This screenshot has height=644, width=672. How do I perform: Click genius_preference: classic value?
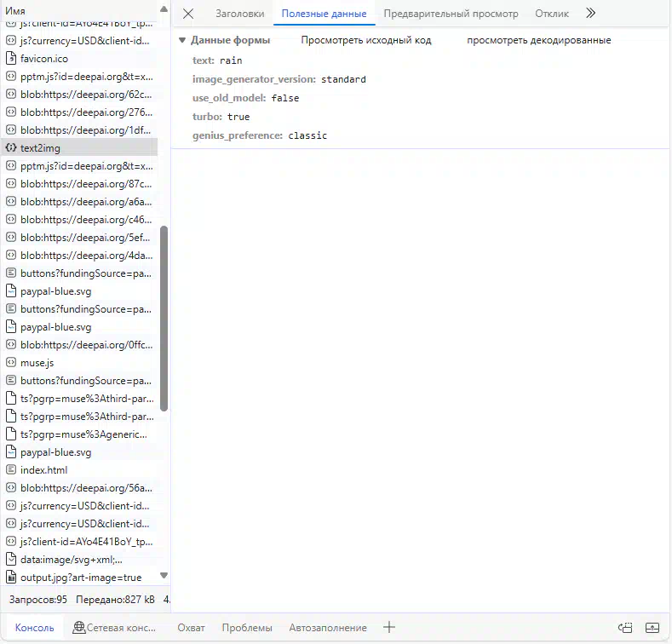click(x=307, y=136)
